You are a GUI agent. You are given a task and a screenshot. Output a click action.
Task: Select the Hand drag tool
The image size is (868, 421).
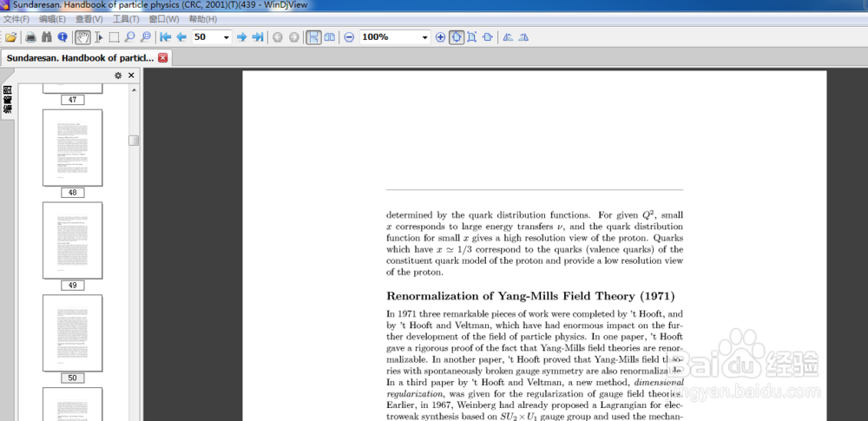(x=83, y=37)
